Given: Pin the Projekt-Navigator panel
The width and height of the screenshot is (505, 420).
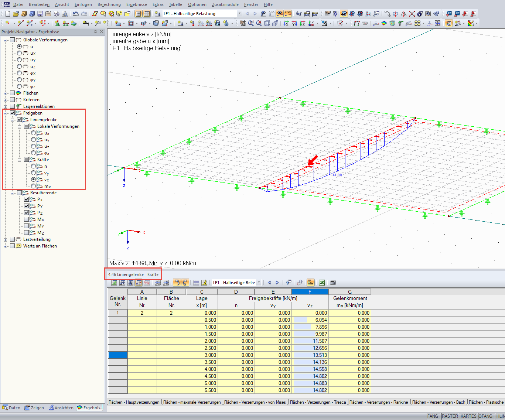Looking at the screenshot, I should pyautogui.click(x=95, y=32).
